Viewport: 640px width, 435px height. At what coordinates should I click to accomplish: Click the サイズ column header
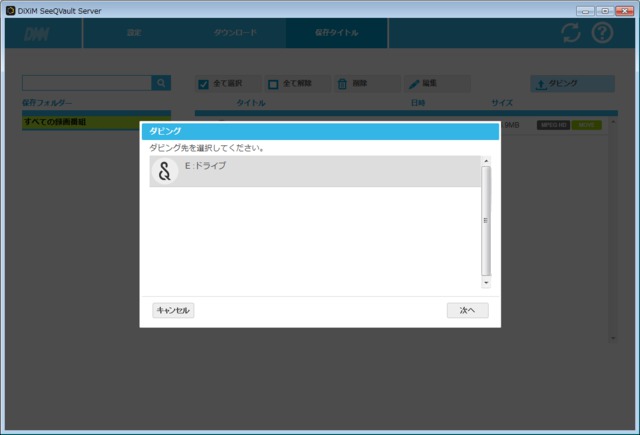click(x=502, y=103)
